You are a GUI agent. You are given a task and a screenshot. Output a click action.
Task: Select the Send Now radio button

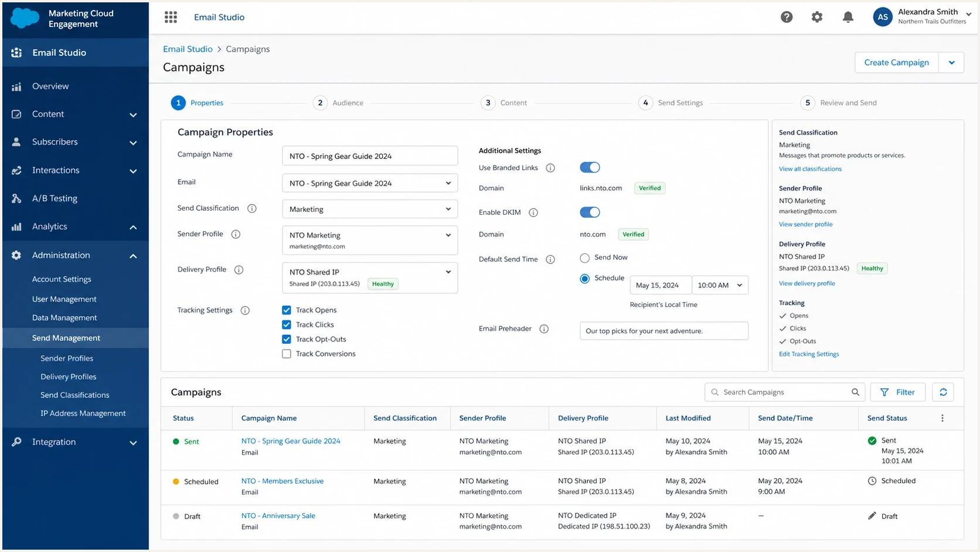coord(584,258)
